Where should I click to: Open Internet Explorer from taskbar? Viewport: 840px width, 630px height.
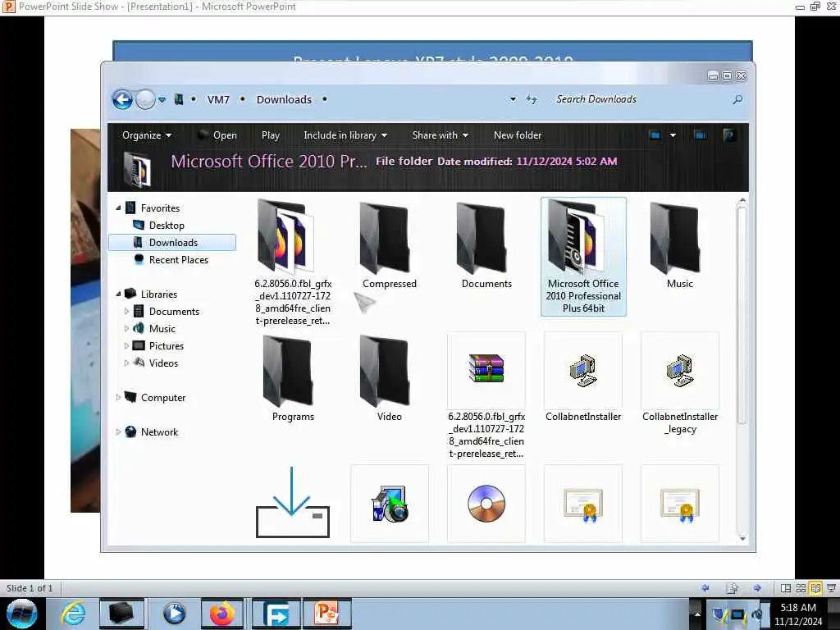point(73,614)
